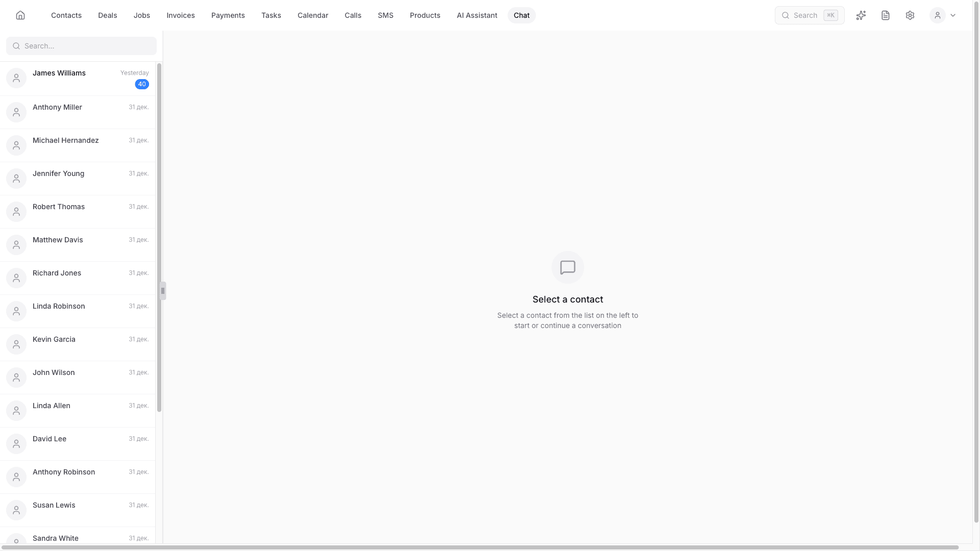Viewport: 980px width, 551px height.
Task: Click the home icon in navbar
Action: tap(20, 15)
